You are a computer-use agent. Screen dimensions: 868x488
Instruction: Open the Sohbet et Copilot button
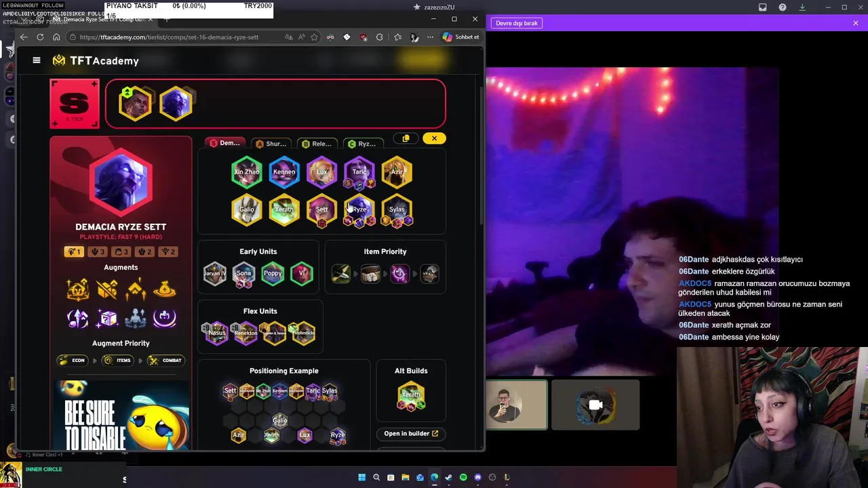pyautogui.click(x=461, y=37)
